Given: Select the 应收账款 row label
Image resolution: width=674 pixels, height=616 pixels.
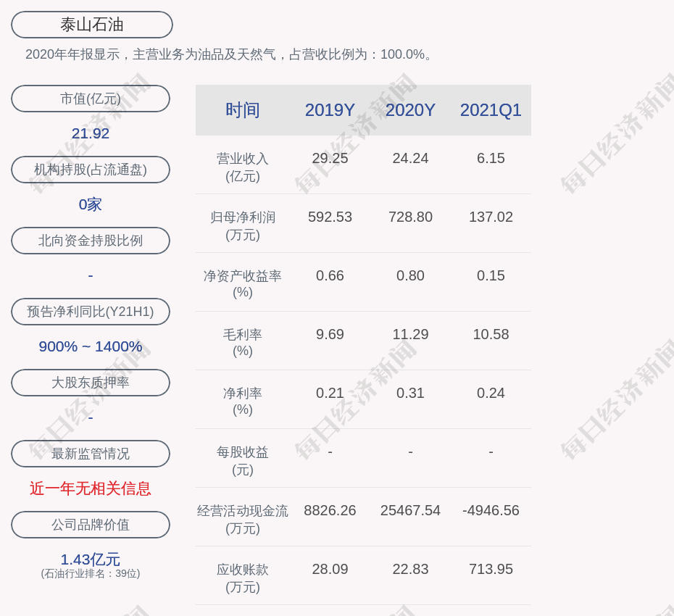Looking at the screenshot, I should pyautogui.click(x=242, y=578).
